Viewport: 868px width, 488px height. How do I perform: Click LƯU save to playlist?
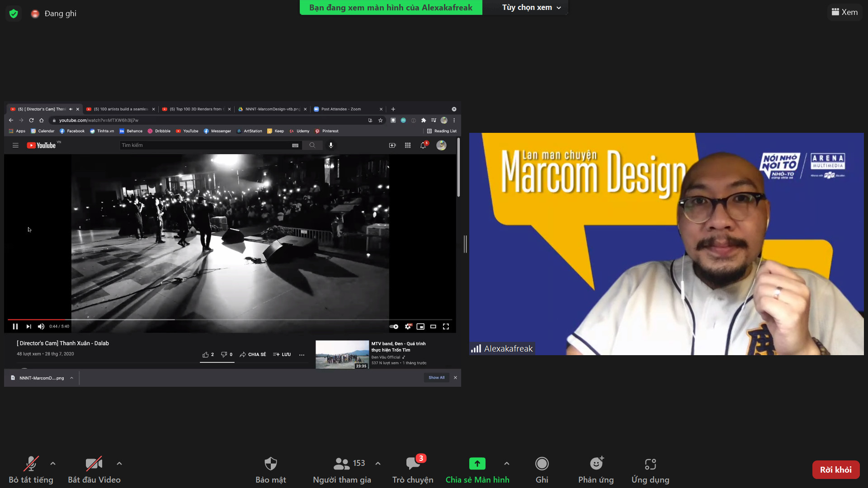(282, 354)
